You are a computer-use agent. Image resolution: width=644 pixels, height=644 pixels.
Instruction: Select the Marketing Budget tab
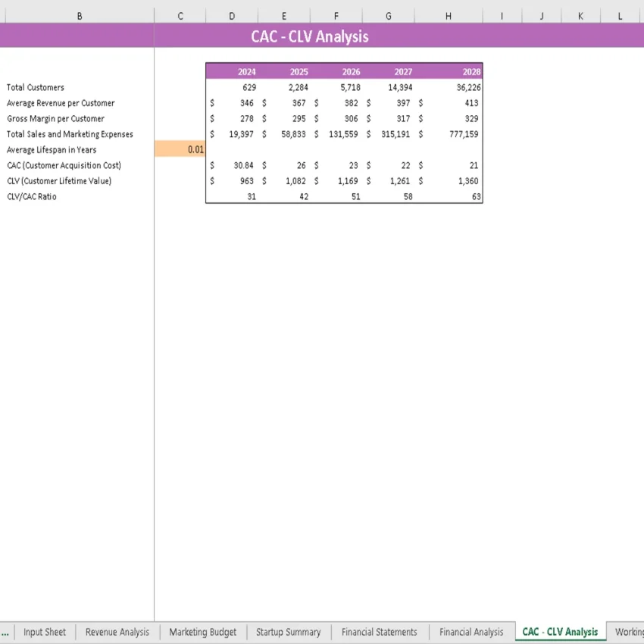tap(202, 631)
